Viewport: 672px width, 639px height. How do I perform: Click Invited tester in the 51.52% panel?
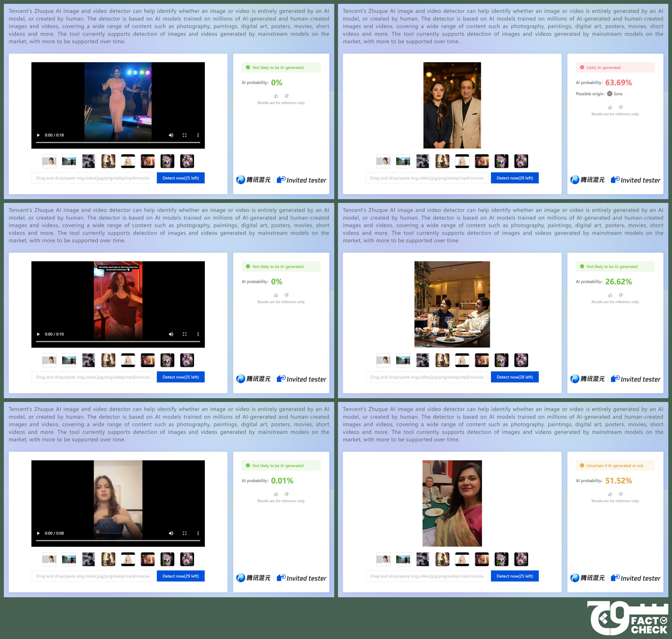(636, 578)
